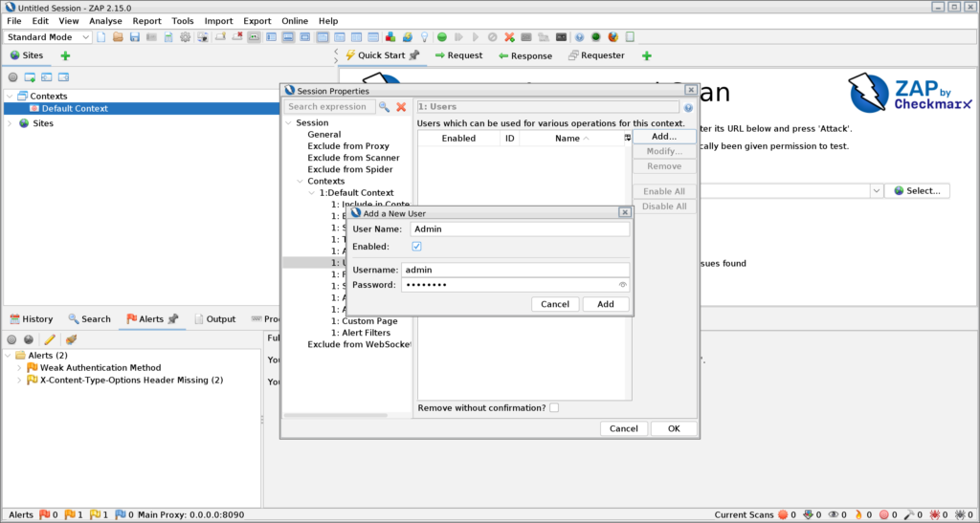Click the blue help question icon in toolbar
Viewport: 980px width, 523px height.
(x=579, y=37)
